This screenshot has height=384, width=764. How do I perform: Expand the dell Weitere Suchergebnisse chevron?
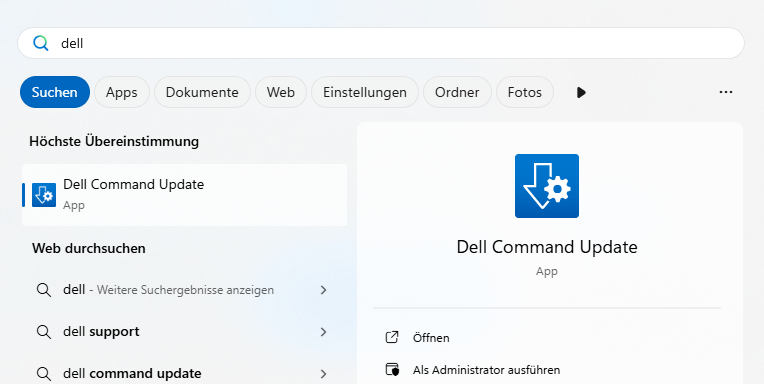click(323, 290)
